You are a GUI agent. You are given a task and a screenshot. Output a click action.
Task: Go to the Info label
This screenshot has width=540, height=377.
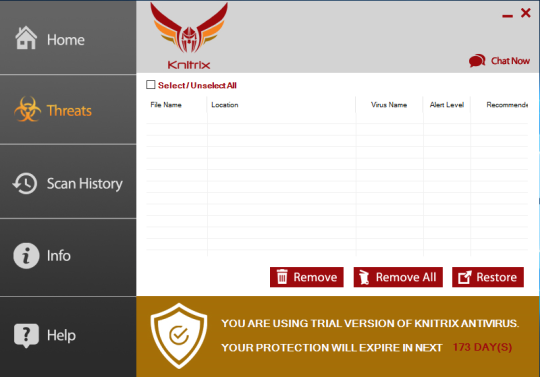point(59,256)
